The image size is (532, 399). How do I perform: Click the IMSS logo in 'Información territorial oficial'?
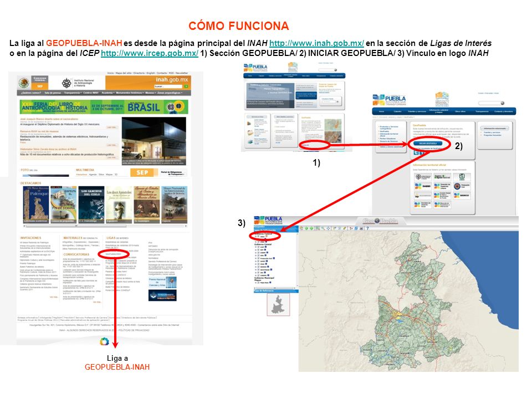[462, 177]
